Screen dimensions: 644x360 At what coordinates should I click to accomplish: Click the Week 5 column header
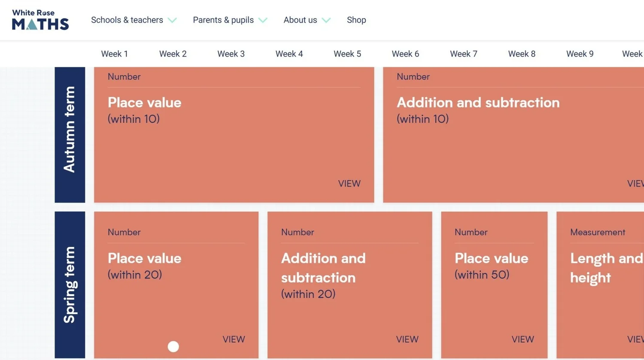347,54
